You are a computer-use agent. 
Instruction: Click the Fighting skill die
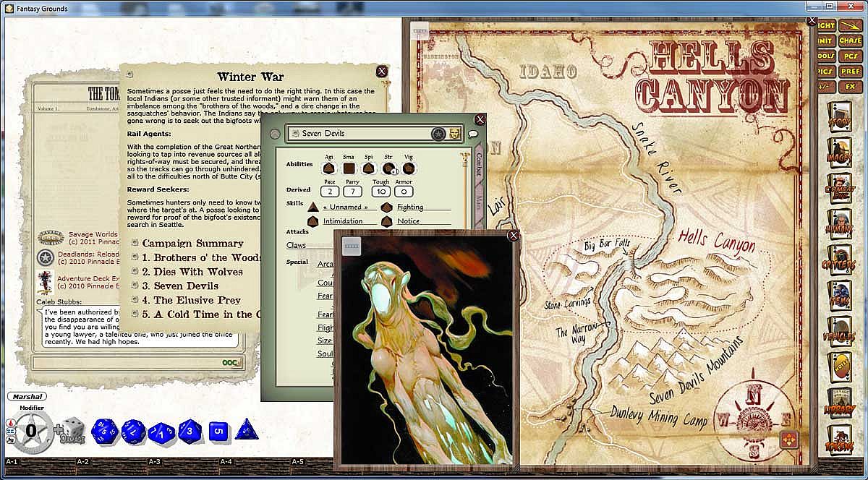tap(387, 207)
